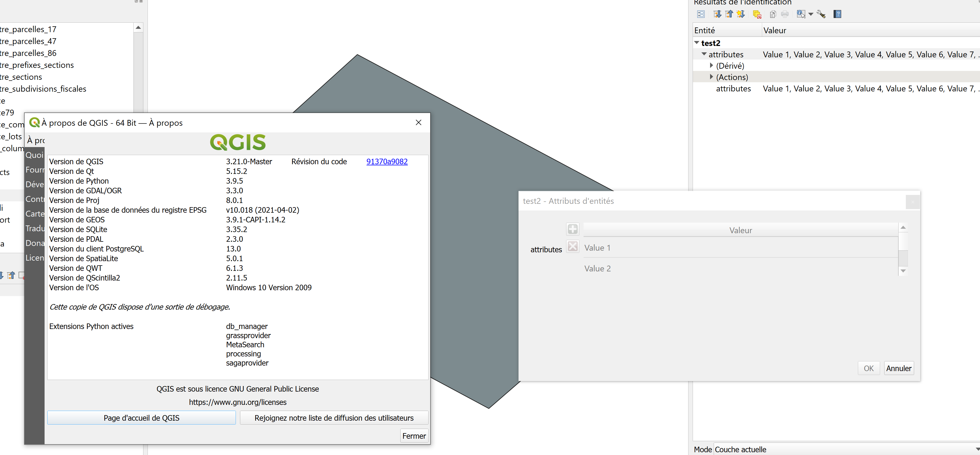Remove Value 1 using the red cross button
This screenshot has height=455, width=980.
tap(572, 246)
